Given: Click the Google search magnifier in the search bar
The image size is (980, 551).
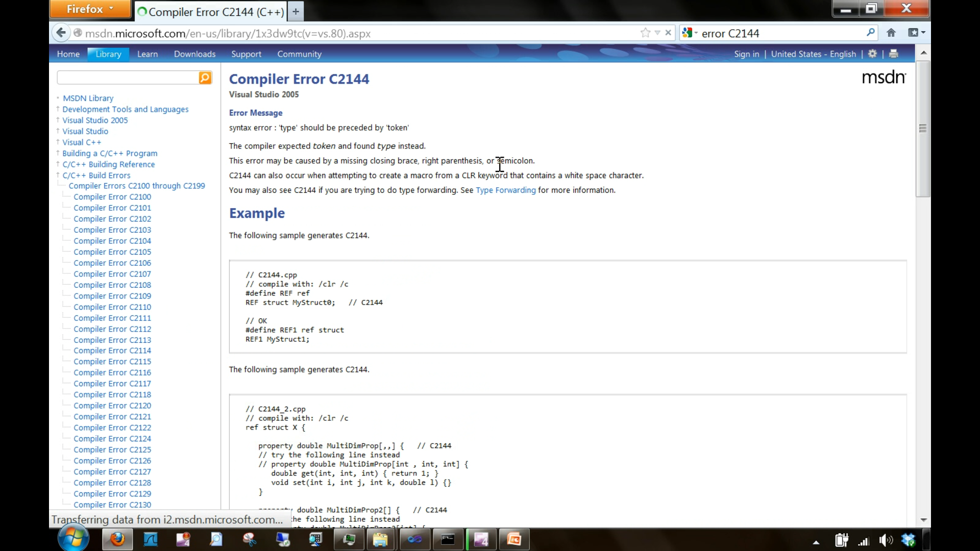Looking at the screenshot, I should point(871,33).
